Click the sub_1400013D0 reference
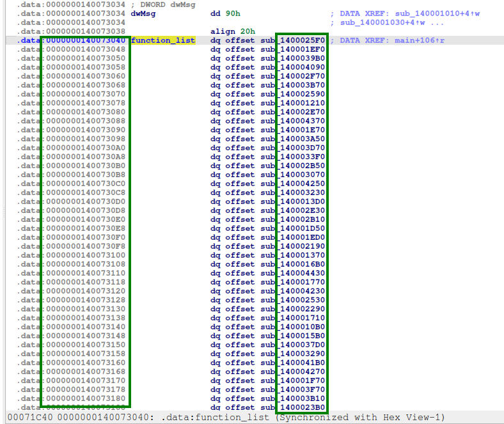The image size is (504, 424). point(293,201)
